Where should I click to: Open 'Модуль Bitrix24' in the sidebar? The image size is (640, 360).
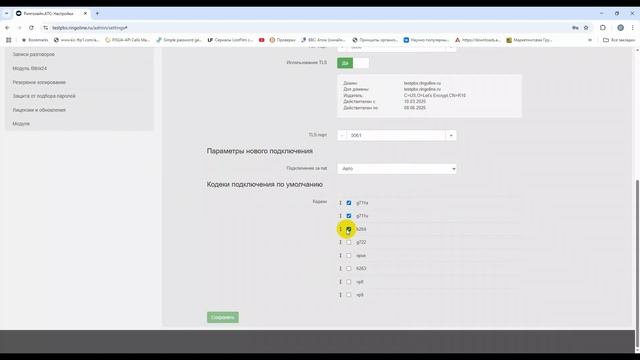30,69
